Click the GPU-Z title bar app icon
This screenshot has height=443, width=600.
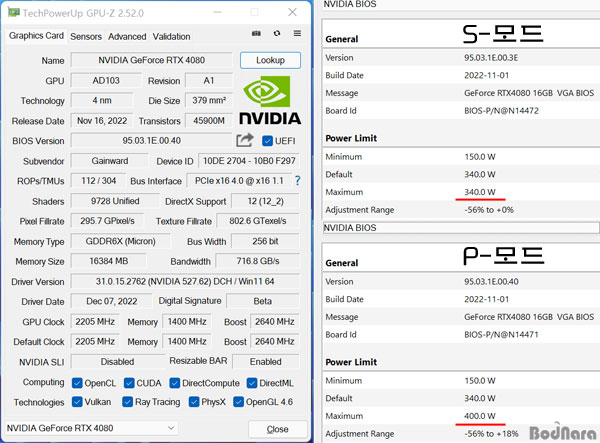(14, 12)
